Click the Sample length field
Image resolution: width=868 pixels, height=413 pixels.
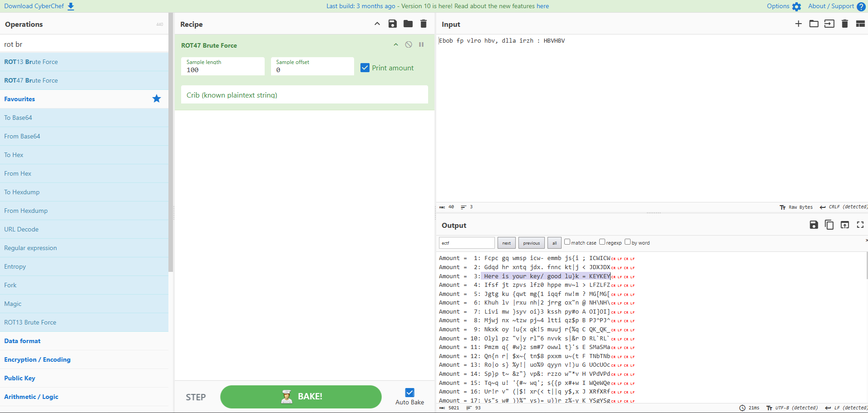pyautogui.click(x=222, y=66)
